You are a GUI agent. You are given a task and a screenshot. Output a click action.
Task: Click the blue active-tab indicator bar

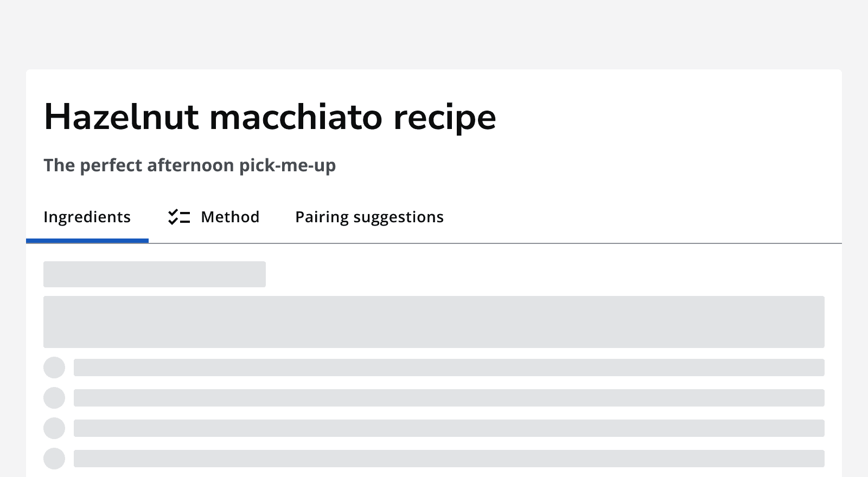[x=87, y=240]
